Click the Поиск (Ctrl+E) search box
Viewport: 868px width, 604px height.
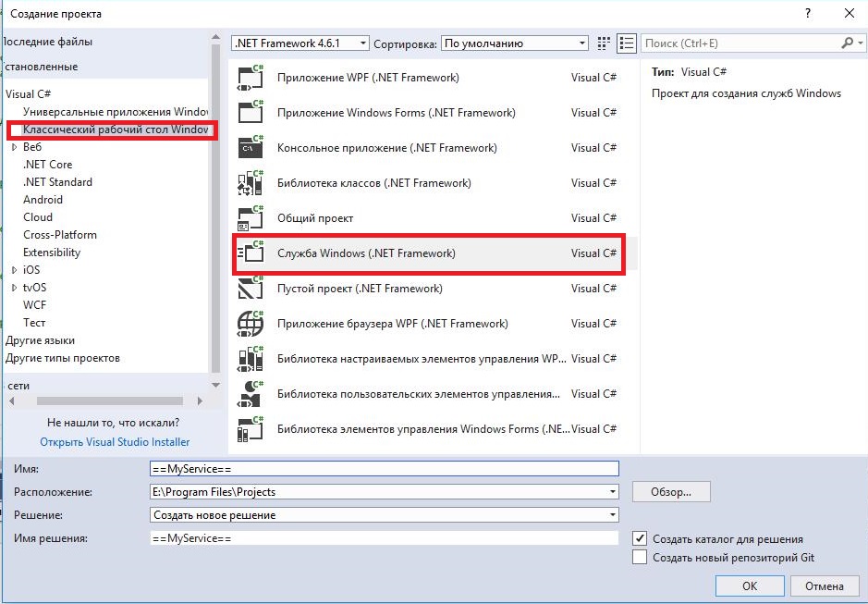(740, 43)
